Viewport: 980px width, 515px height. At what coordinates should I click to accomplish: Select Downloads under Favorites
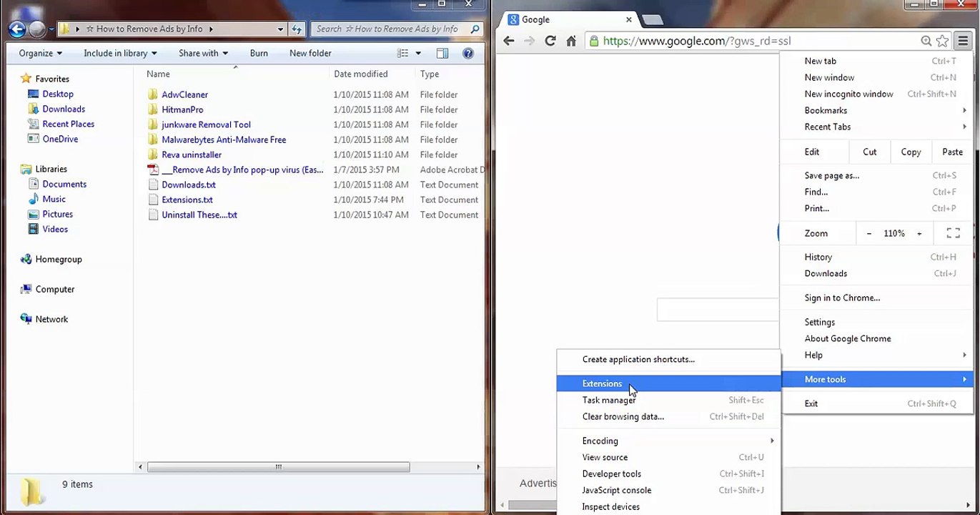tap(64, 109)
